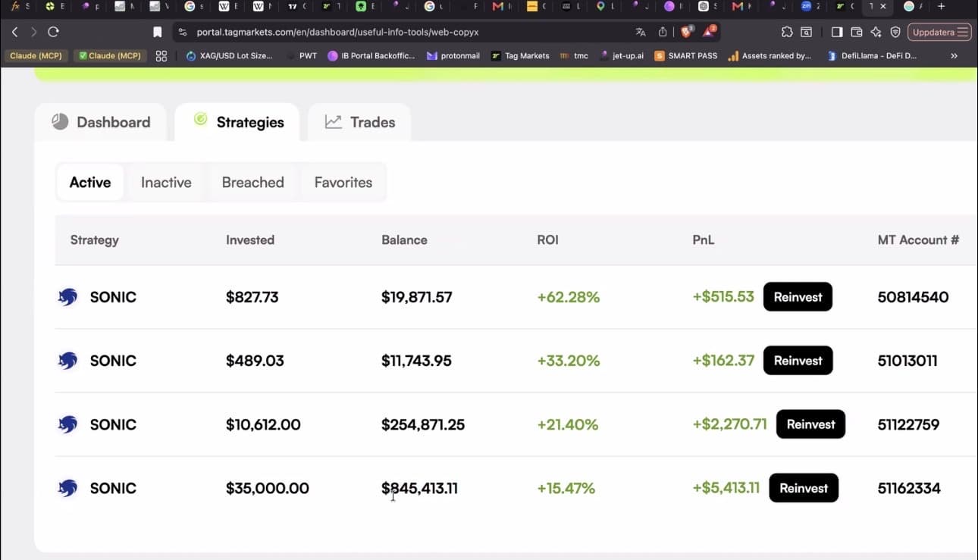Select the Strategies tab

pyautogui.click(x=237, y=122)
